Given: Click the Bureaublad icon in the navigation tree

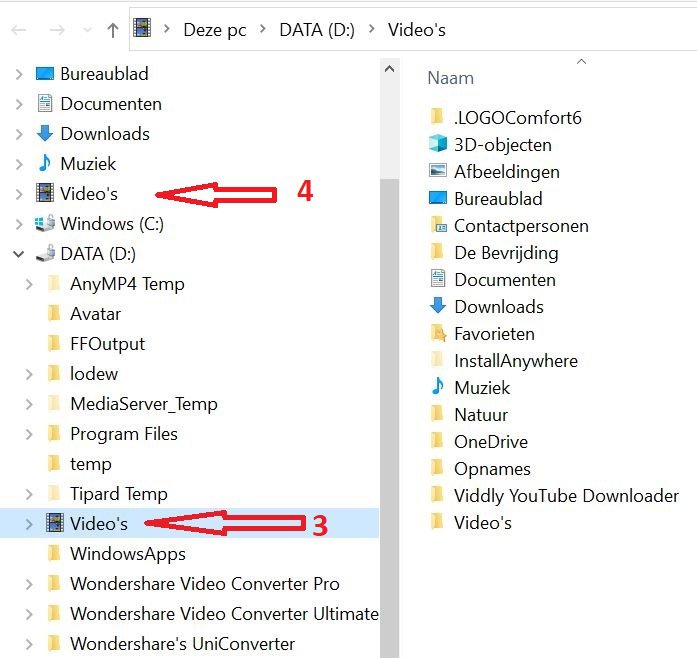Looking at the screenshot, I should 45,74.
